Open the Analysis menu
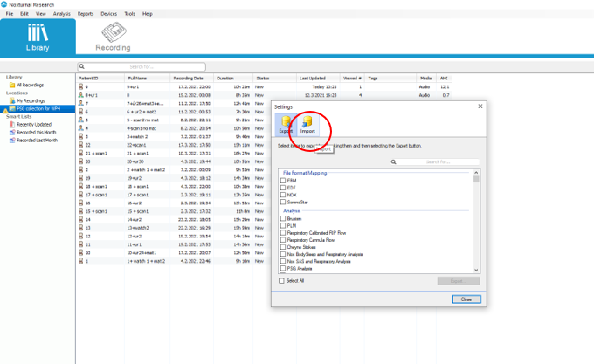The width and height of the screenshot is (594, 364). (x=61, y=14)
